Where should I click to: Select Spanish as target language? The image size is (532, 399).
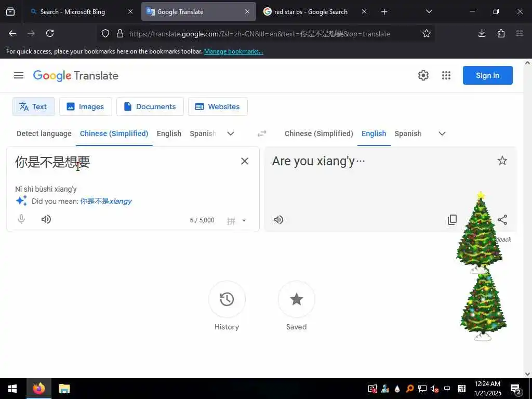click(x=408, y=134)
